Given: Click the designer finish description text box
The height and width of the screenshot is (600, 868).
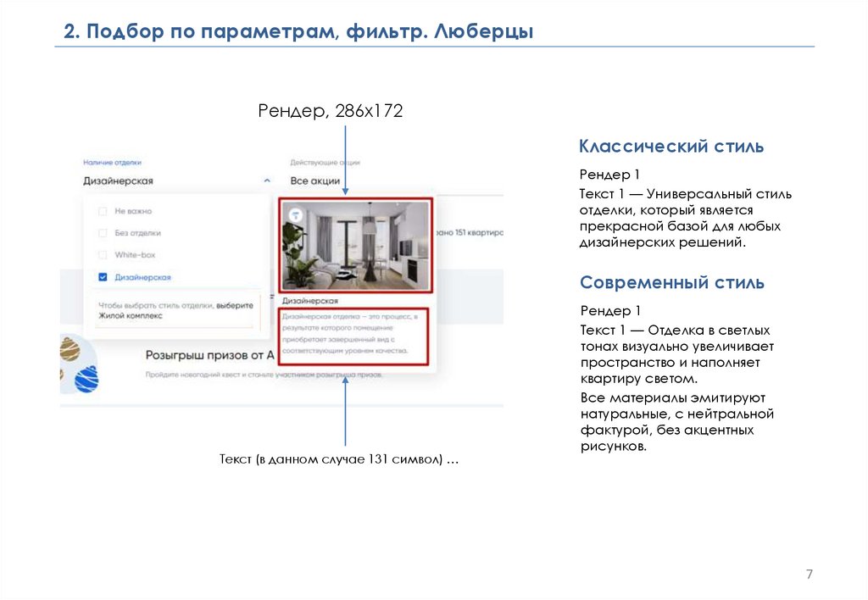Looking at the screenshot, I should point(353,333).
